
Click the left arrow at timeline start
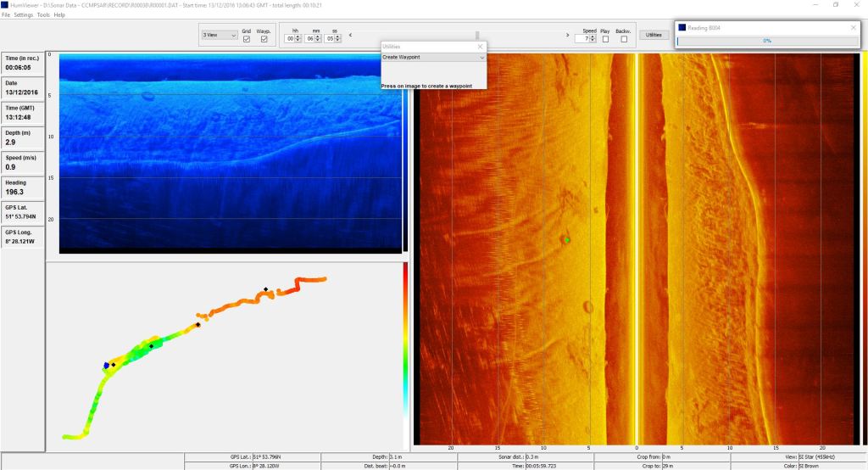coord(351,35)
